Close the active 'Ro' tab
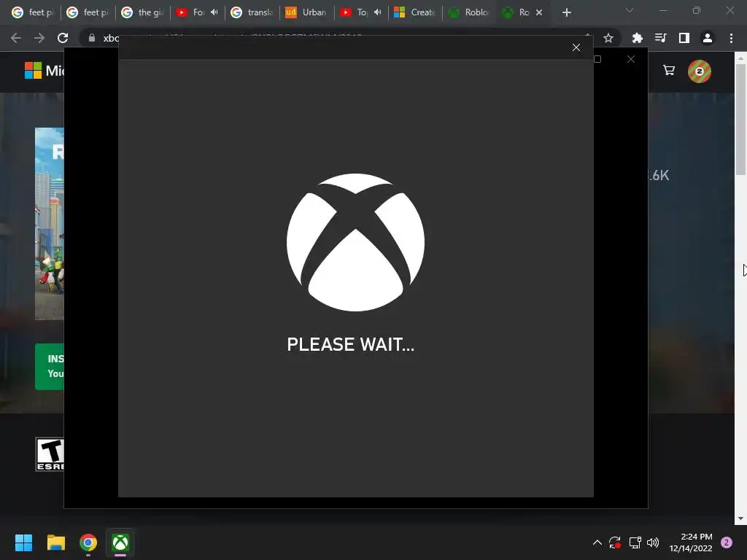This screenshot has width=747, height=560. 539,12
